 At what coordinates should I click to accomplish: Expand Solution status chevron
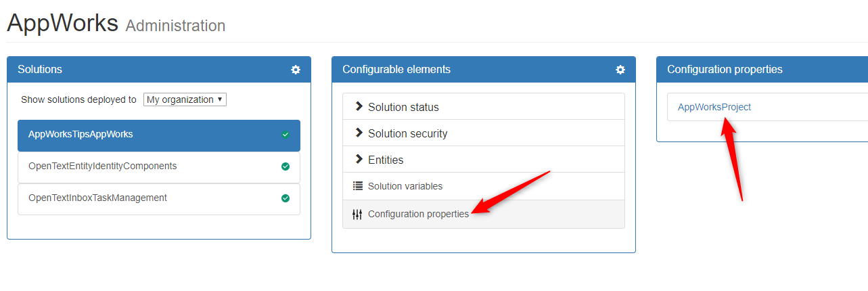[x=359, y=107]
